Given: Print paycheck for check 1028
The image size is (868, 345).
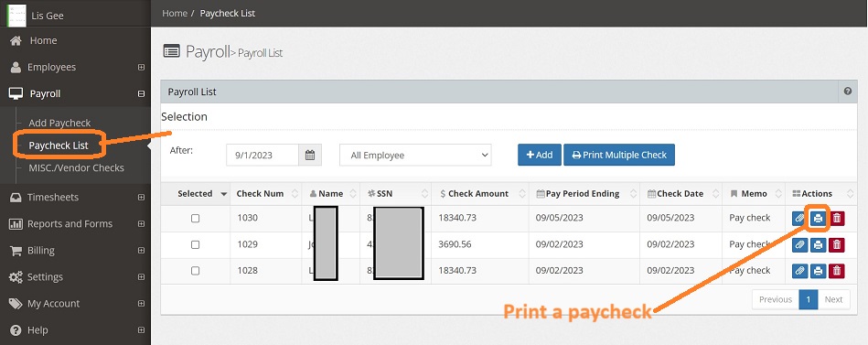Looking at the screenshot, I should pyautogui.click(x=819, y=271).
